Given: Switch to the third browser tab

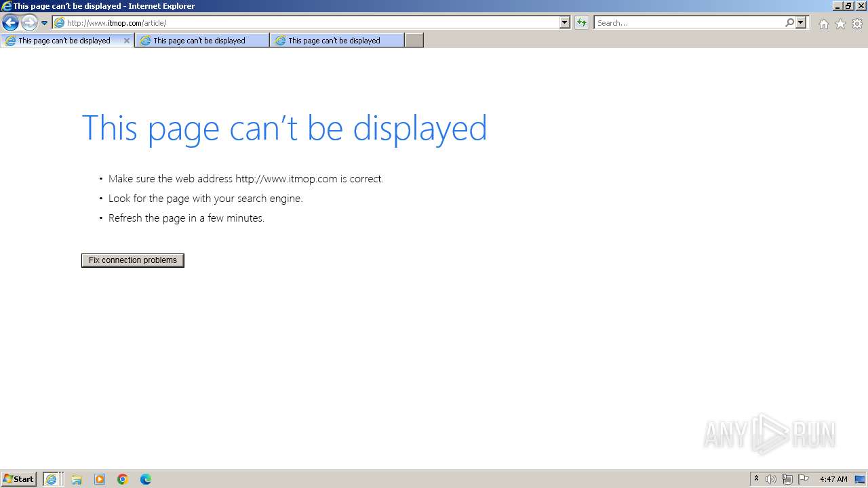Looking at the screenshot, I should [336, 41].
